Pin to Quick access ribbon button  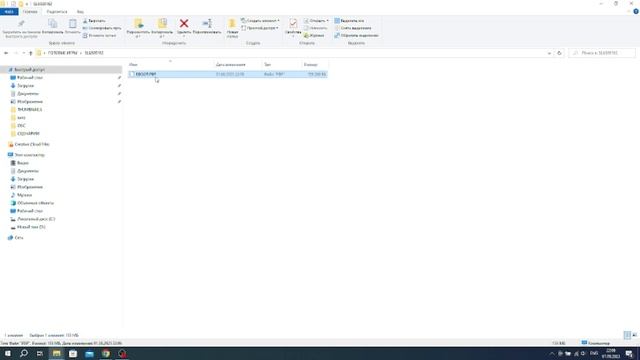(x=21, y=28)
